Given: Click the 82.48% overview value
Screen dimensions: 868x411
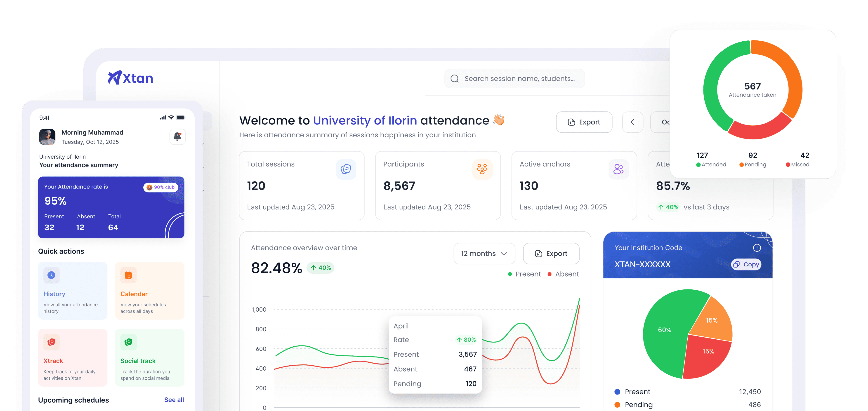Looking at the screenshot, I should (x=276, y=268).
